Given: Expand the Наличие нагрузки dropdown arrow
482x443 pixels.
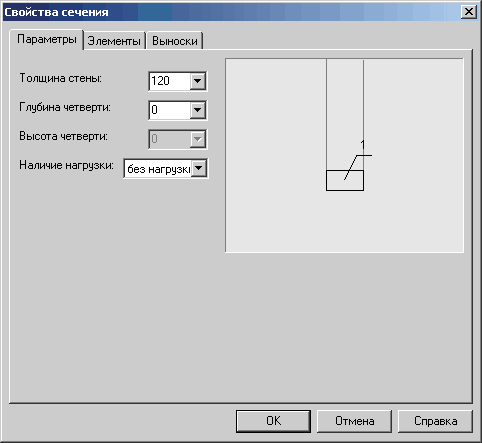Looking at the screenshot, I should pyautogui.click(x=198, y=168).
